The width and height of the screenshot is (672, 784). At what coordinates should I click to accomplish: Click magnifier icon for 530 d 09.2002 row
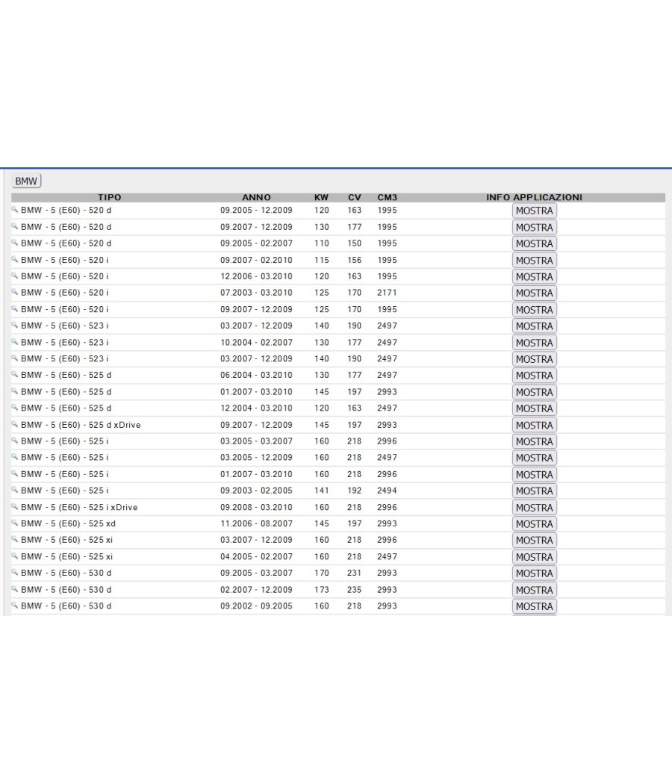tap(15, 606)
